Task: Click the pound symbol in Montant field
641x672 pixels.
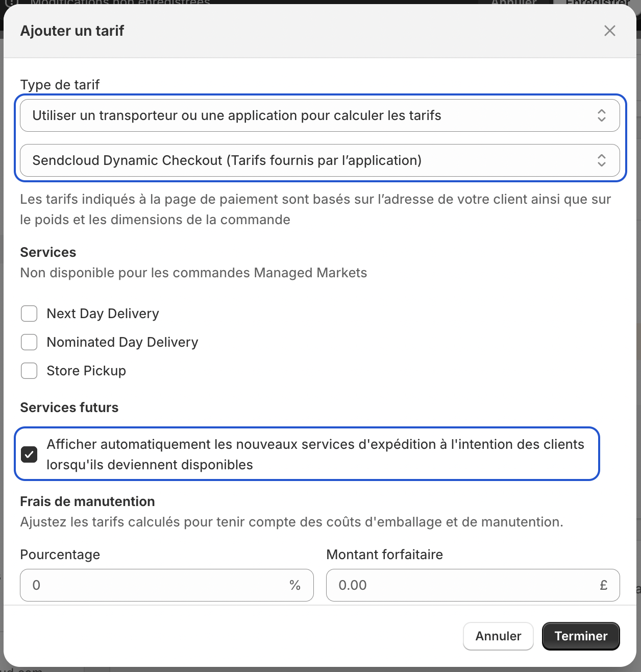Action: pyautogui.click(x=604, y=585)
